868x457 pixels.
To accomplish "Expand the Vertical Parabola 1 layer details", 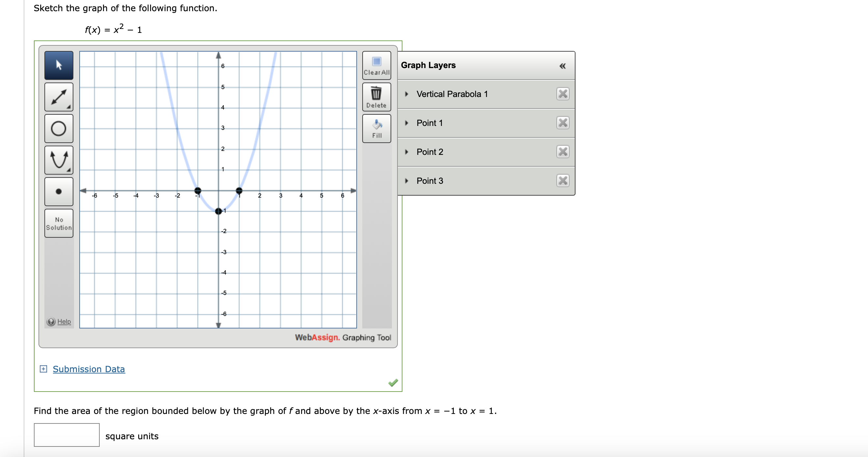I will tap(407, 94).
